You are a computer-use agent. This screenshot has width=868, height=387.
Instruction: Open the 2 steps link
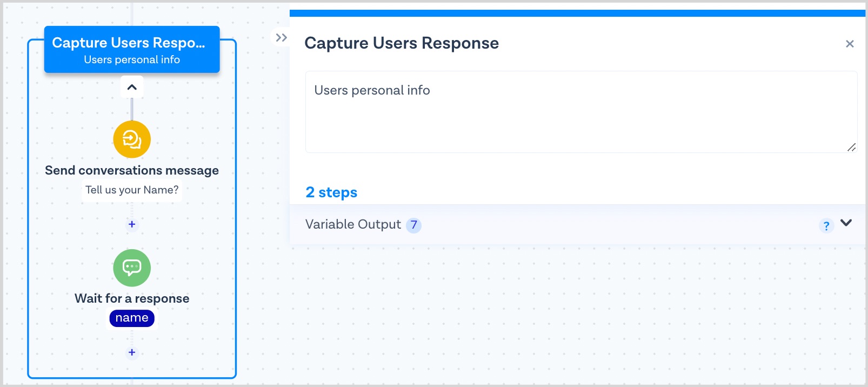[x=331, y=192]
